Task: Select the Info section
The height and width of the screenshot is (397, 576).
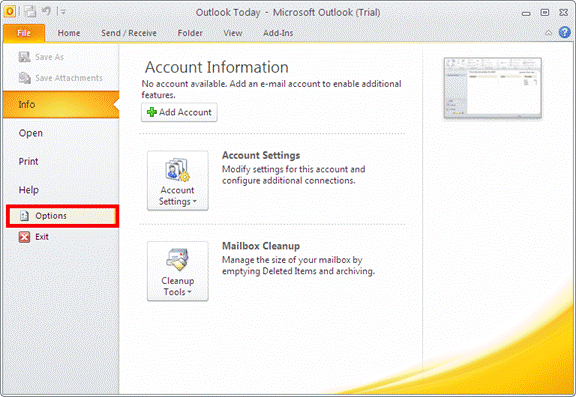Action: click(x=61, y=104)
